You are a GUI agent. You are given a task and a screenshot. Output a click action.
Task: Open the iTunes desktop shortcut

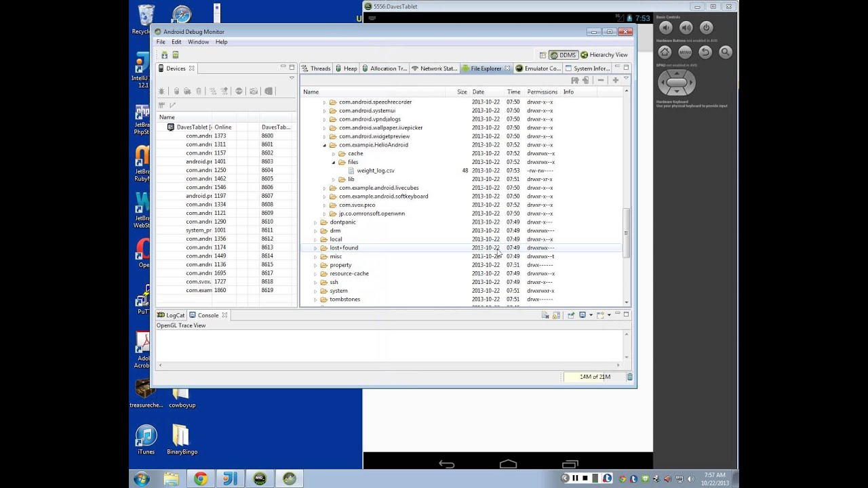pyautogui.click(x=146, y=439)
